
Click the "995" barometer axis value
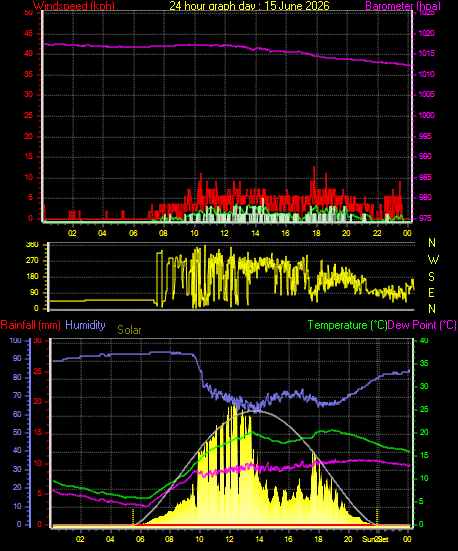(x=425, y=136)
